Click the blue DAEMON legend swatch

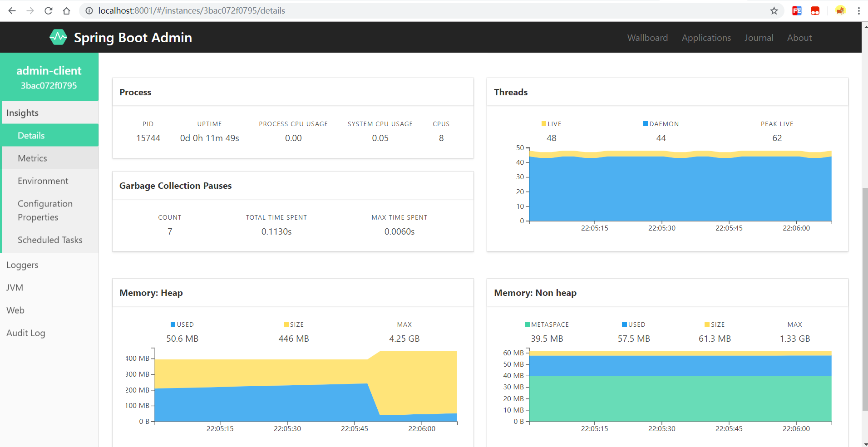pyautogui.click(x=646, y=124)
